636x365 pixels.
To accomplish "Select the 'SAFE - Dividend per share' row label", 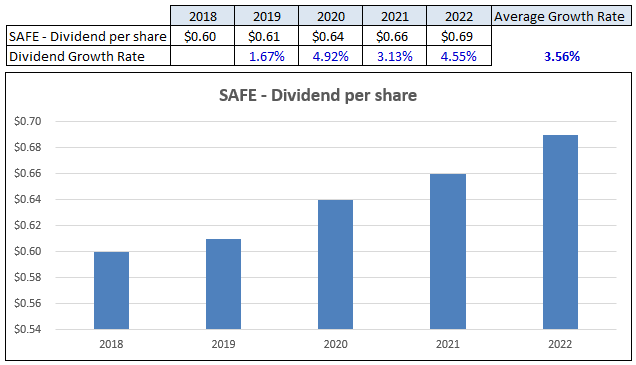I will [x=88, y=36].
